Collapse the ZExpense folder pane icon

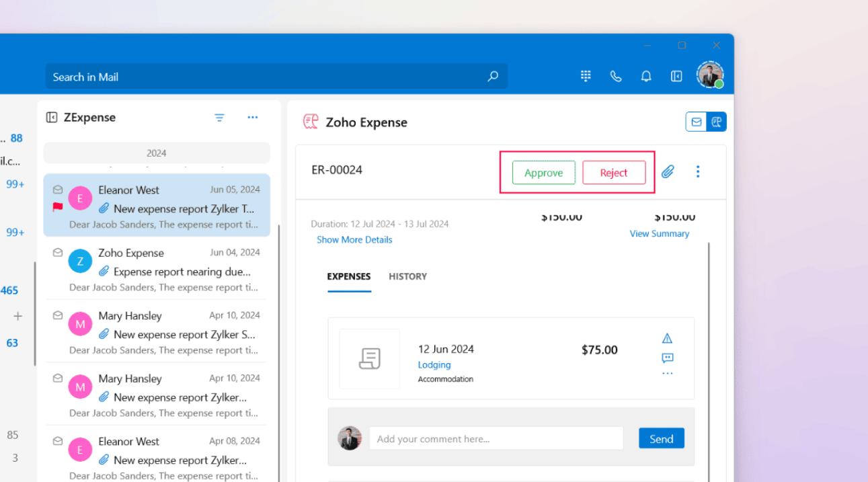coord(52,118)
